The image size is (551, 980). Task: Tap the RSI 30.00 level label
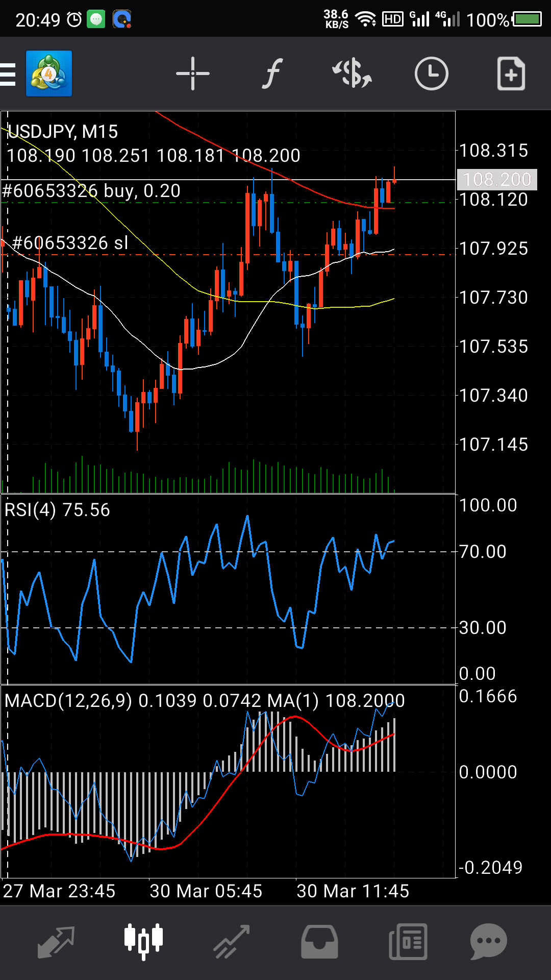(x=483, y=628)
